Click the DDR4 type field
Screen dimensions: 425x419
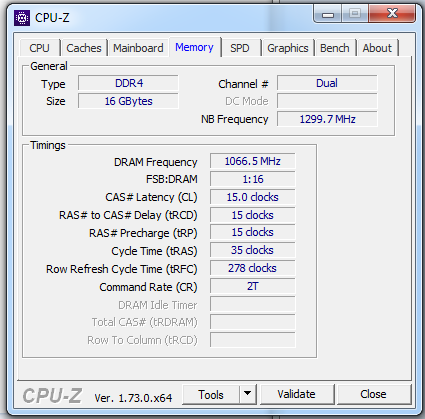(128, 83)
